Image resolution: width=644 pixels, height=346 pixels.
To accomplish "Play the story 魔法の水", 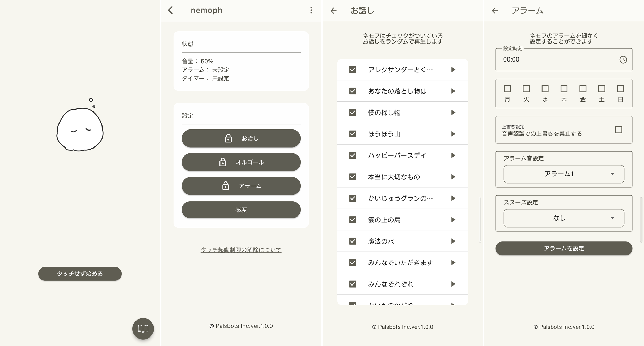I will coord(453,241).
